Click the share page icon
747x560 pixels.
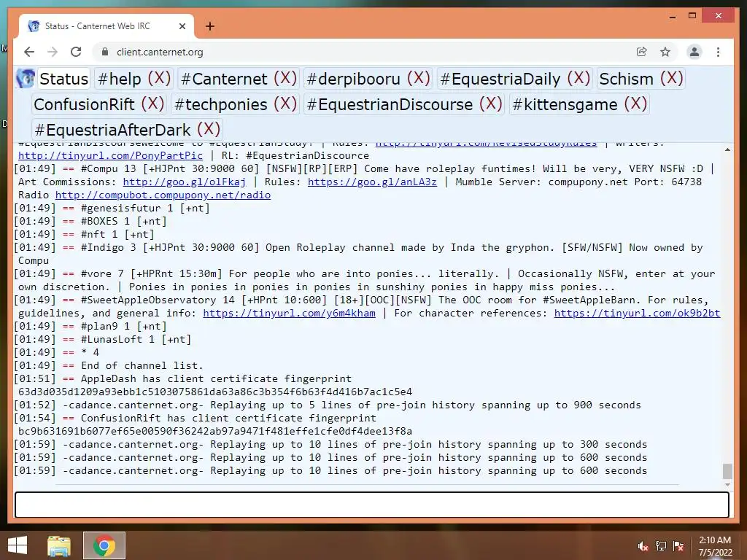pyautogui.click(x=642, y=52)
